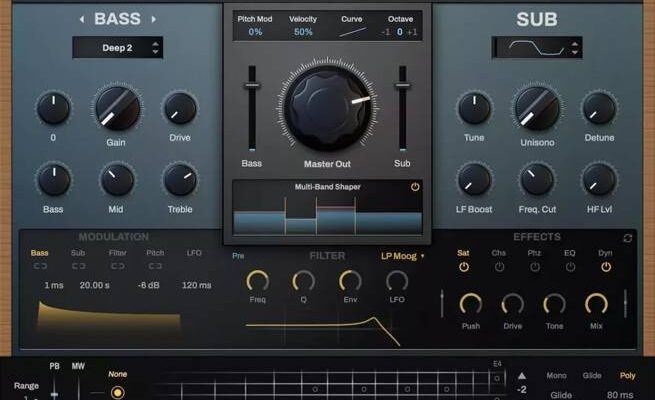Open the Deep 2 preset dropdown
This screenshot has height=400, width=655.
pos(117,47)
